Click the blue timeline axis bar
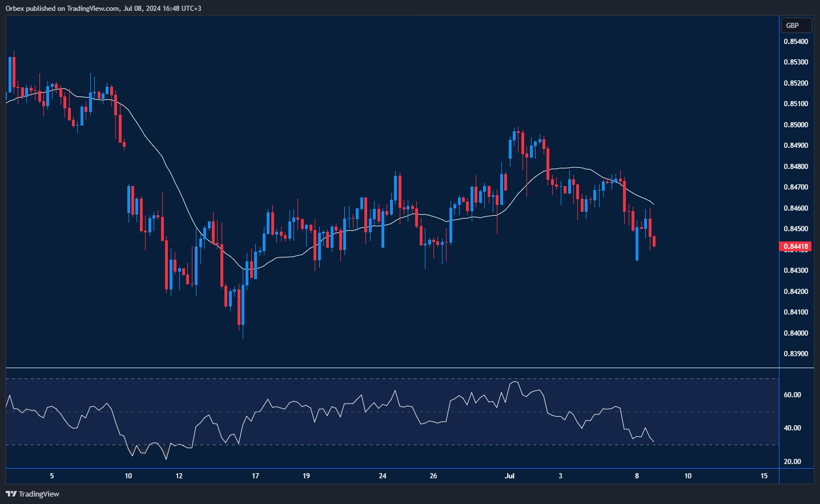This screenshot has width=820, height=504. [x=388, y=469]
